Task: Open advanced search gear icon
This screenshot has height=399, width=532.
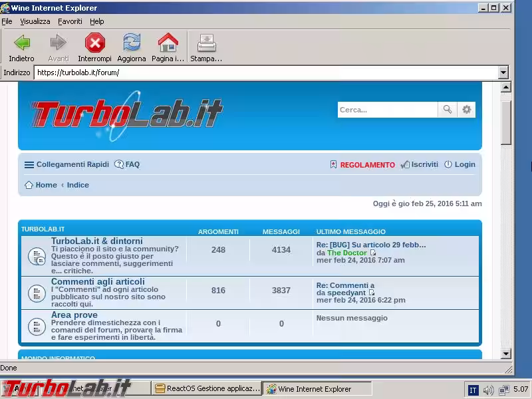Action: [x=467, y=110]
